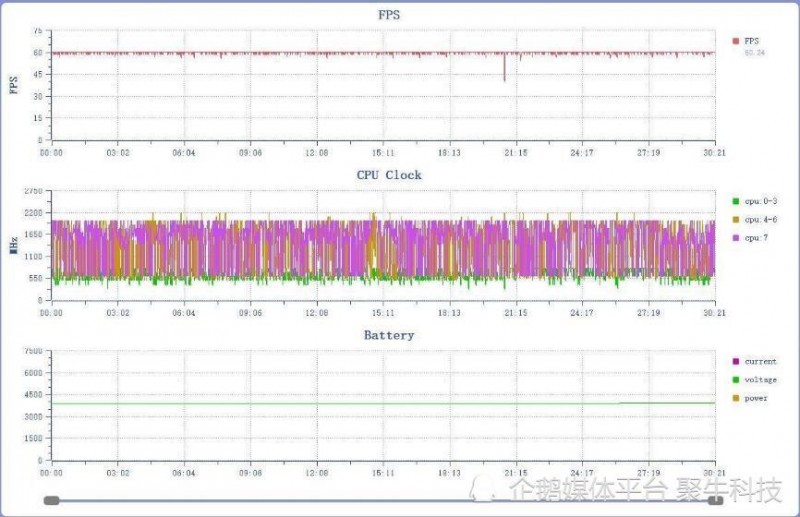The image size is (800, 517).
Task: Click the red FPS legend swatch
Action: (735, 41)
